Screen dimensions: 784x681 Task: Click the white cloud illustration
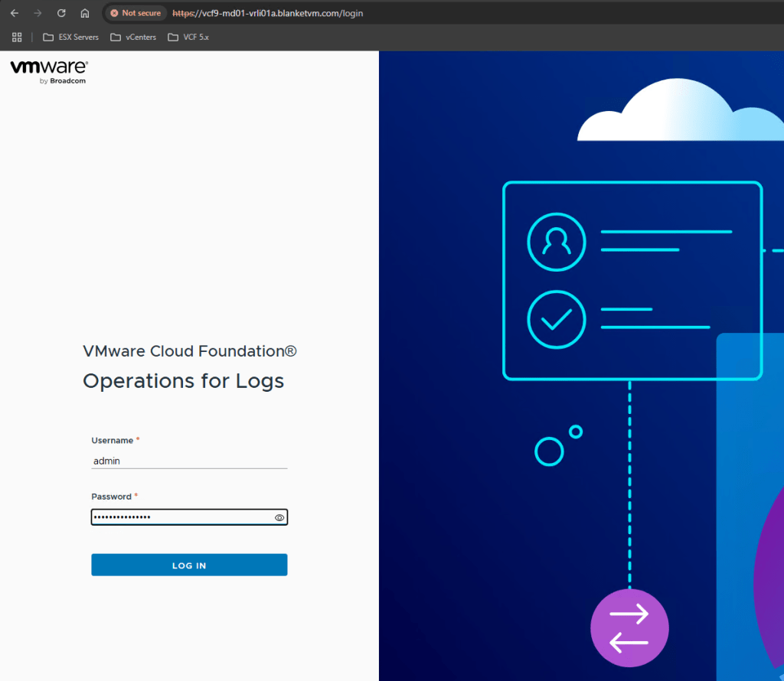coord(674,115)
